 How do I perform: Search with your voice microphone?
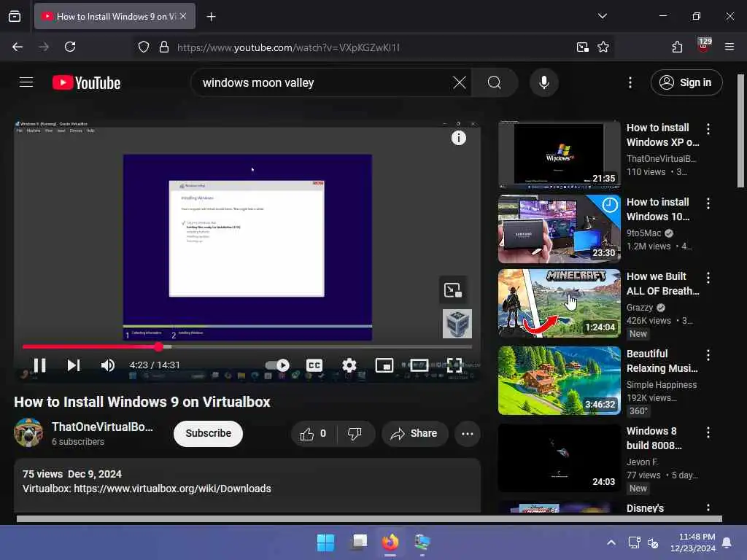coord(543,82)
